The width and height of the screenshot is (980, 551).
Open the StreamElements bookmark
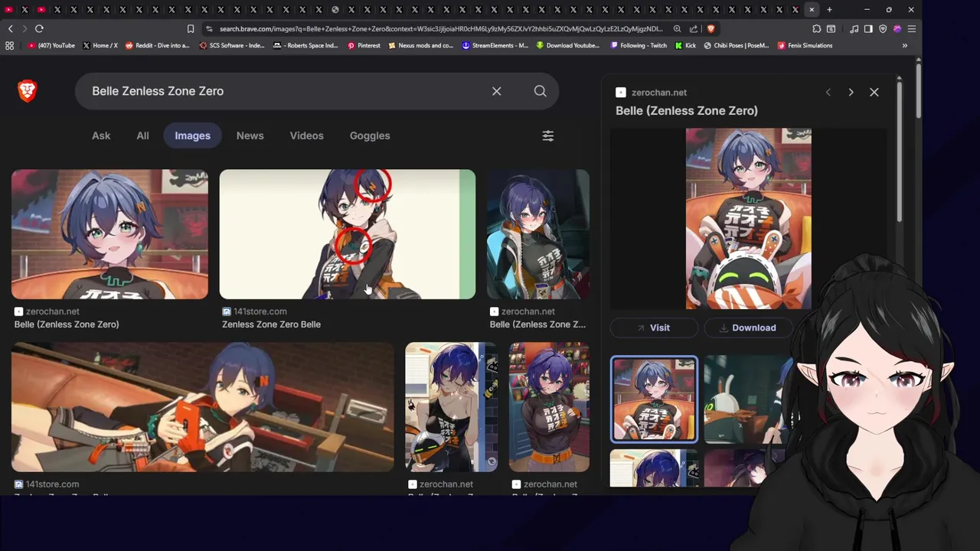coord(495,45)
